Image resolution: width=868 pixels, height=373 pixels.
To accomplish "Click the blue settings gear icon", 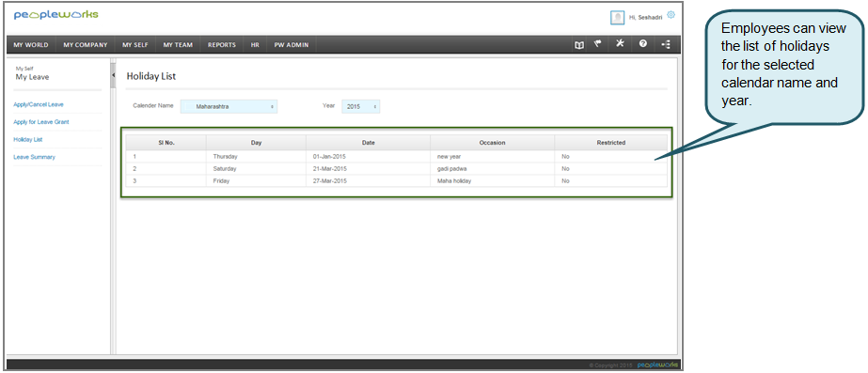I will (x=671, y=15).
